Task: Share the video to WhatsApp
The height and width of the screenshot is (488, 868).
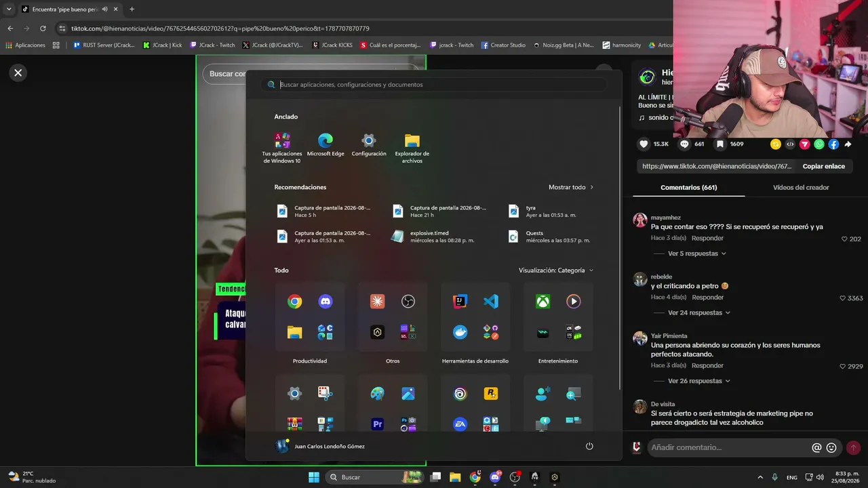Action: pos(819,144)
